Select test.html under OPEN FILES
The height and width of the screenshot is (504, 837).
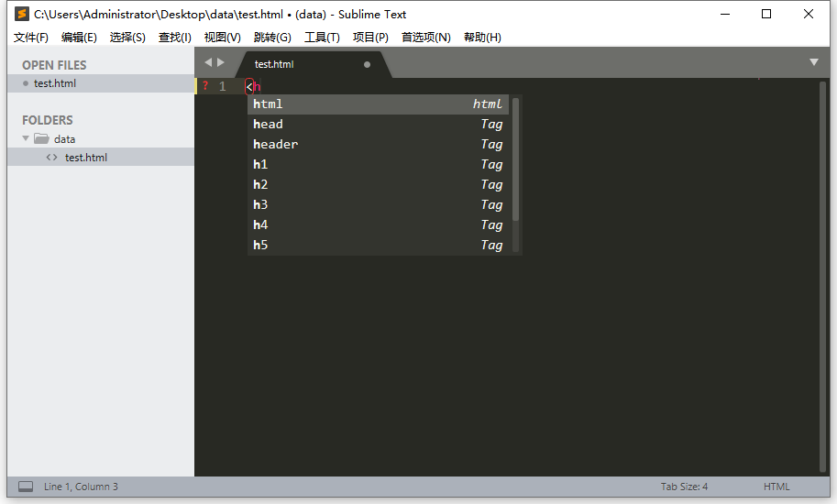pos(101,83)
